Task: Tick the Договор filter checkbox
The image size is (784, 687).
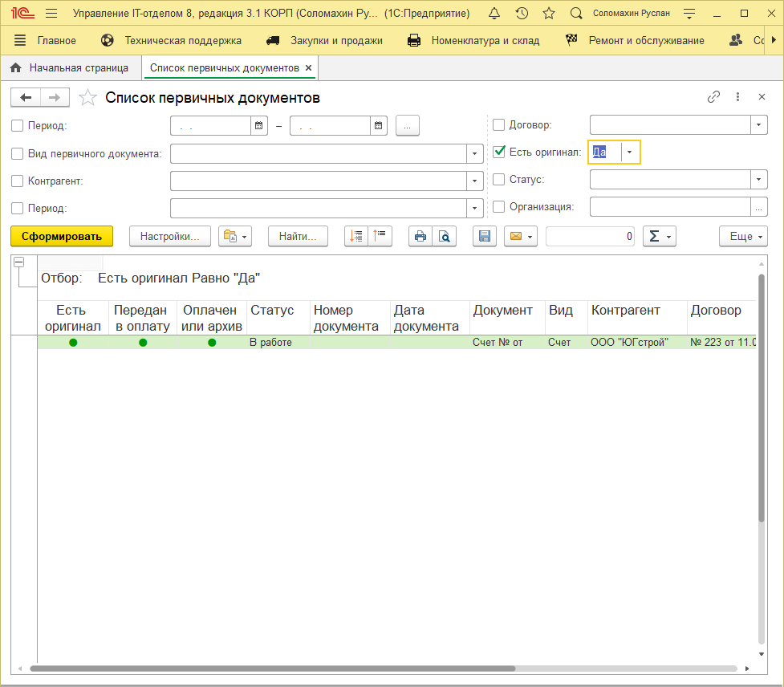Action: 499,125
